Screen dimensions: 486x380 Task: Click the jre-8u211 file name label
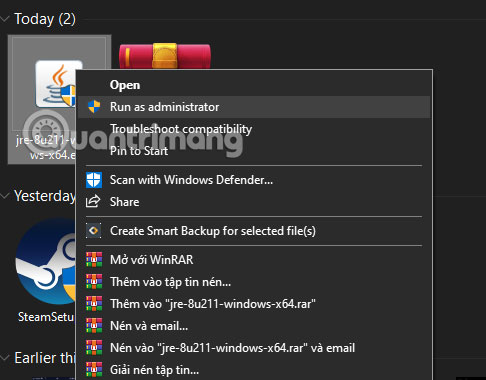coord(46,147)
